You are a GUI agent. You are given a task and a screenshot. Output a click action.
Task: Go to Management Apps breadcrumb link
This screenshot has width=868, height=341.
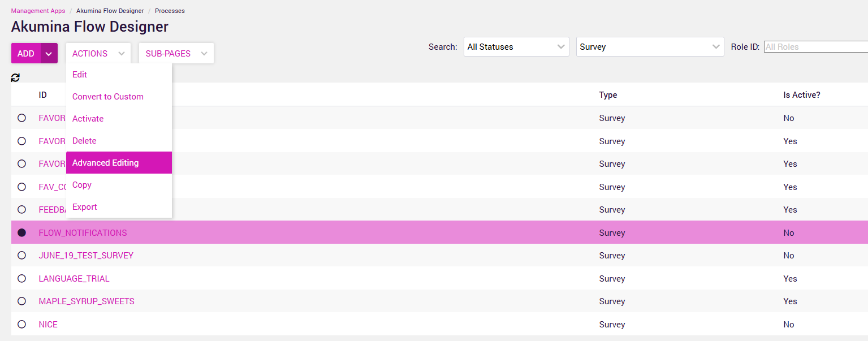38,11
